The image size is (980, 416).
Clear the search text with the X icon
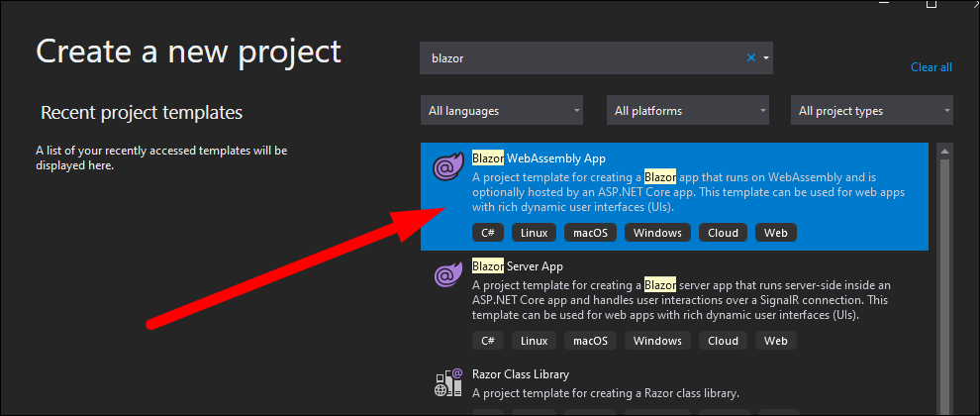pyautogui.click(x=751, y=58)
